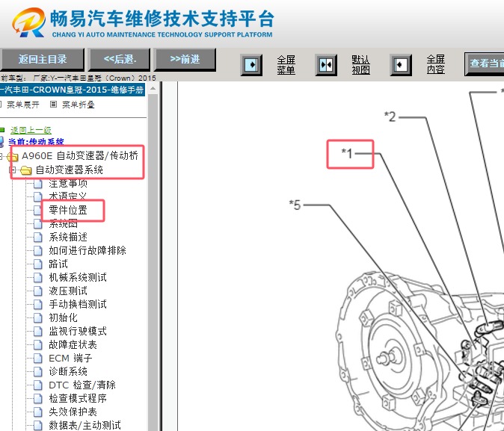Open the 液压测试 page
The image size is (504, 431).
68,291
